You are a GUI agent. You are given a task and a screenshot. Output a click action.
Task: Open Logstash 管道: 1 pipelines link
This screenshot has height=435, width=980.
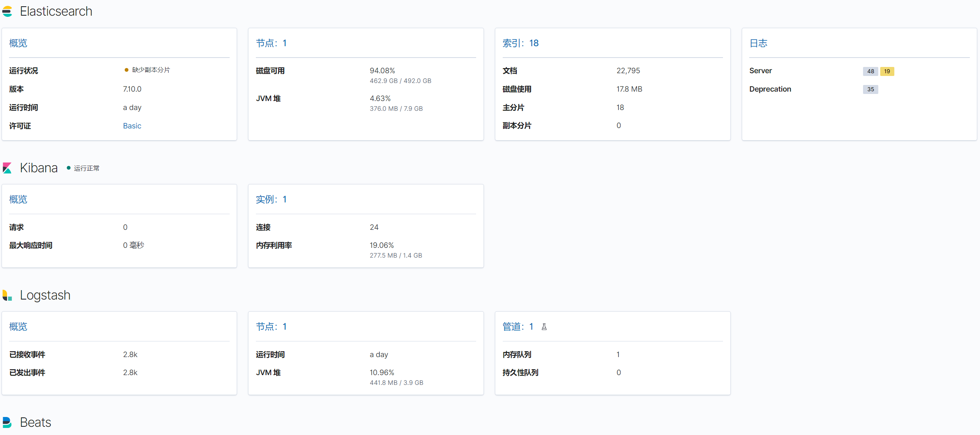[518, 327]
